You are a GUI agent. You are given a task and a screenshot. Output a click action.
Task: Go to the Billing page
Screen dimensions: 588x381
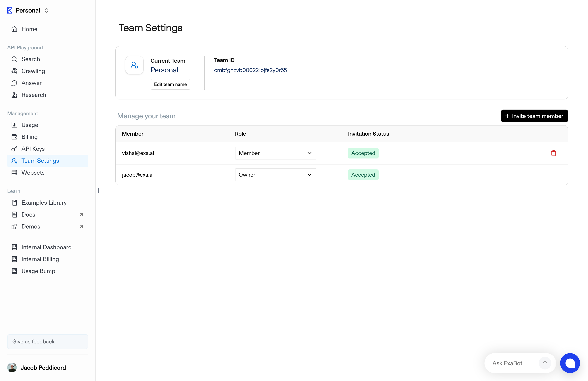pyautogui.click(x=29, y=137)
